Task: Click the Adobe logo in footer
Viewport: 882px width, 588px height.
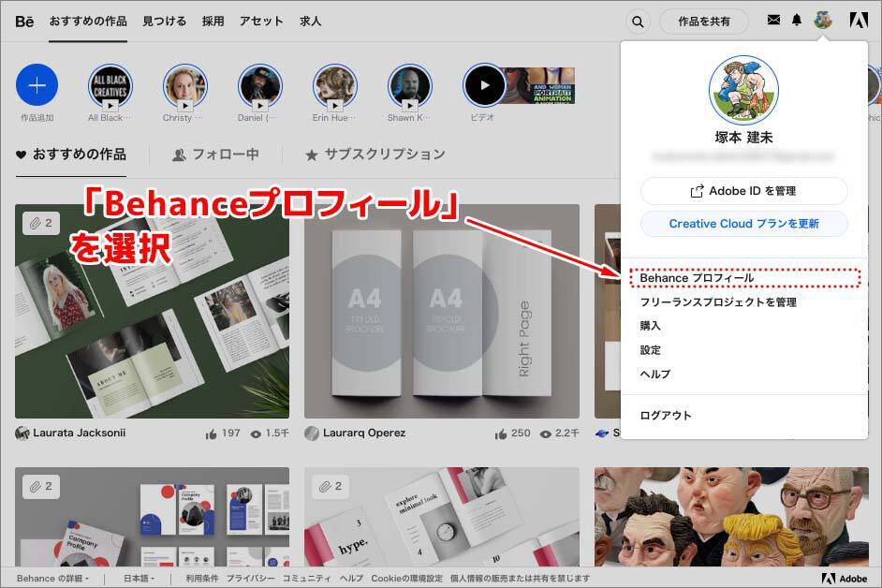Action: tap(845, 579)
